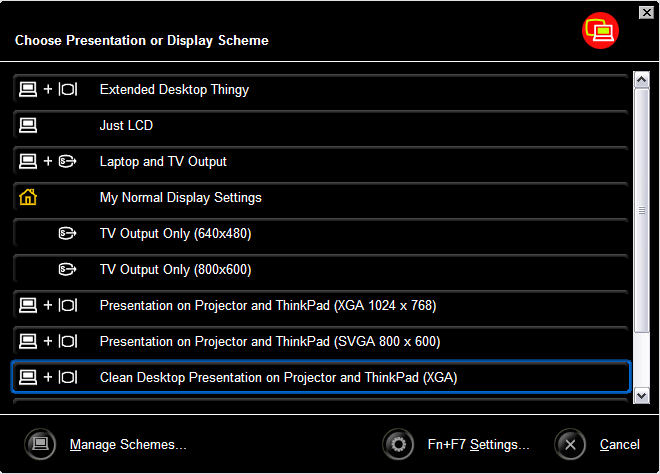Viewport: 660px width, 474px height.
Task: Click the house icon for normal settings
Action: point(28,198)
